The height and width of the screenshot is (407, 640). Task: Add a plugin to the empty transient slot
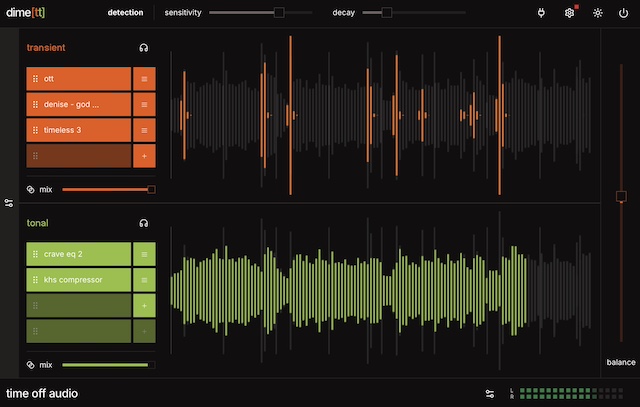(144, 156)
